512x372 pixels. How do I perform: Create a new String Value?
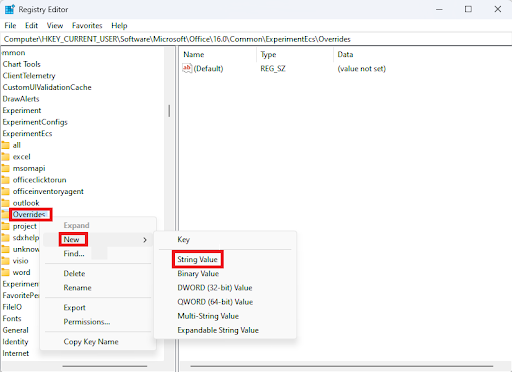pos(197,259)
